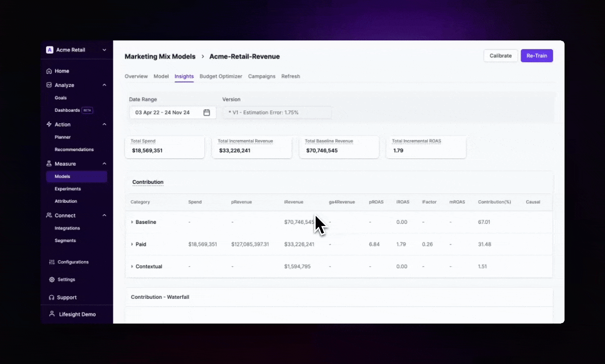The image size is (605, 364).
Task: Click the Contribution section heading
Action: point(148,182)
